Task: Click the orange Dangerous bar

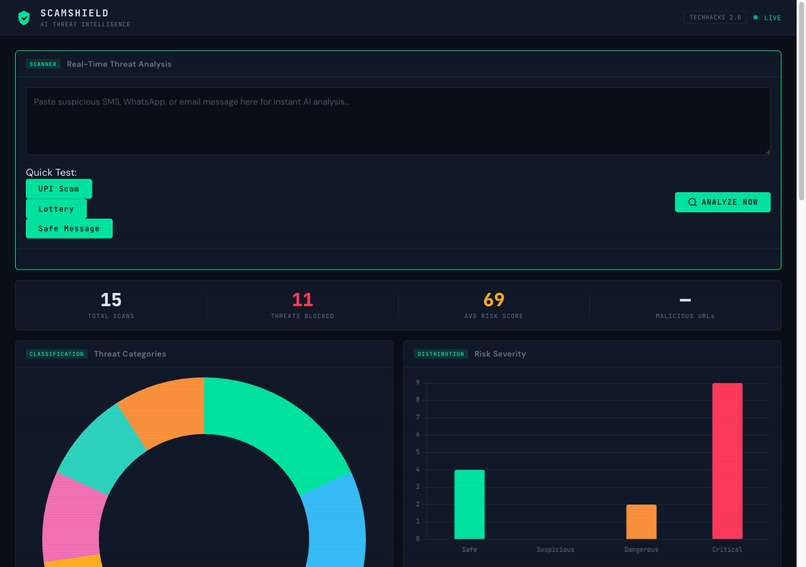Action: click(641, 522)
